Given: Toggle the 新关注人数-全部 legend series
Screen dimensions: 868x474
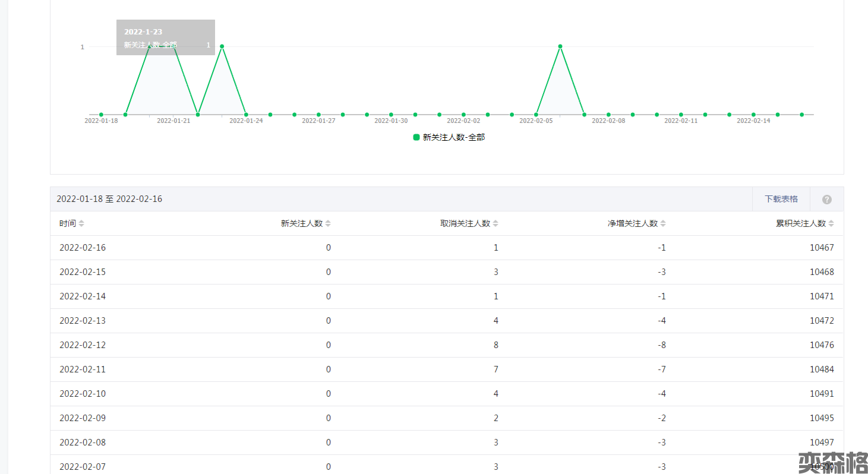Looking at the screenshot, I should 453,137.
